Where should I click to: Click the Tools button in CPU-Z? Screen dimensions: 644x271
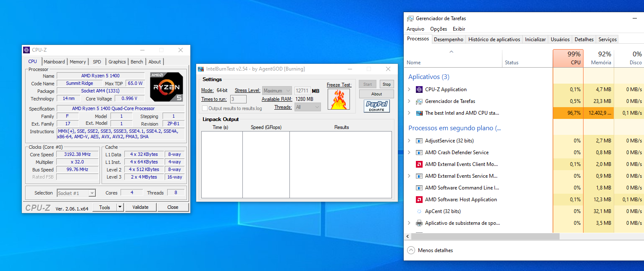point(105,207)
